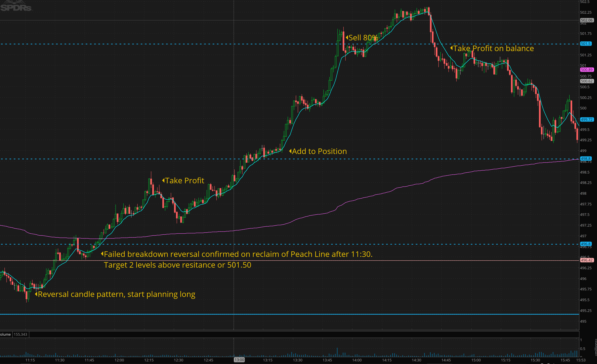Click arrow marker next to 'Take Profit' note
597x364 pixels.
tap(163, 181)
